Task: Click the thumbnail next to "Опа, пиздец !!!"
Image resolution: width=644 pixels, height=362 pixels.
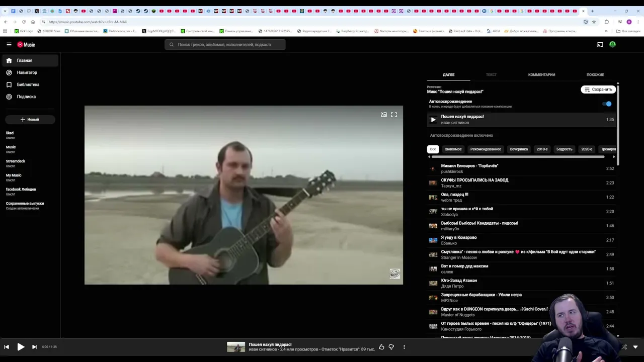Action: coord(433,198)
